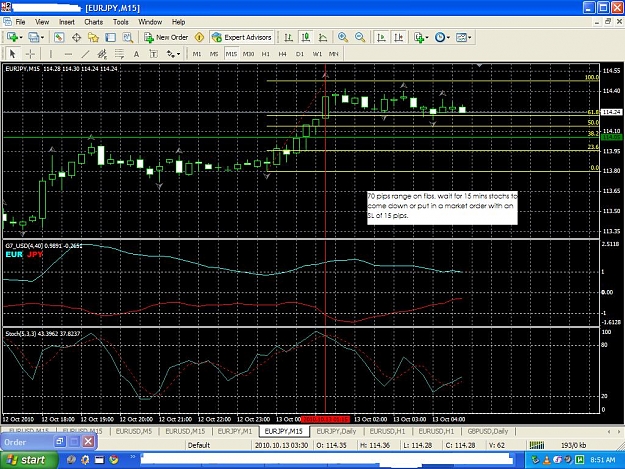The image size is (625, 469).
Task: Click the W1 weekly timeframe button
Action: [x=317, y=54]
